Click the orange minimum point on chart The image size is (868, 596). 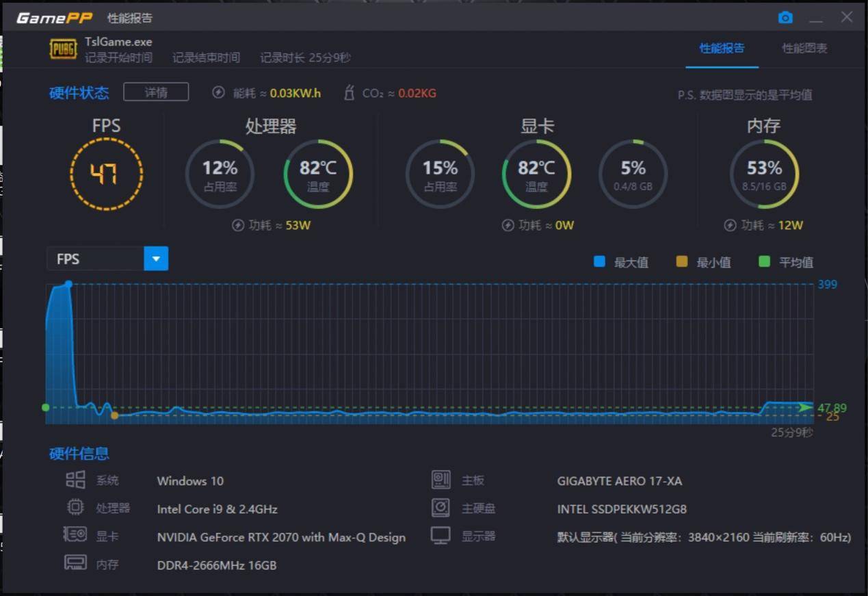(x=114, y=415)
